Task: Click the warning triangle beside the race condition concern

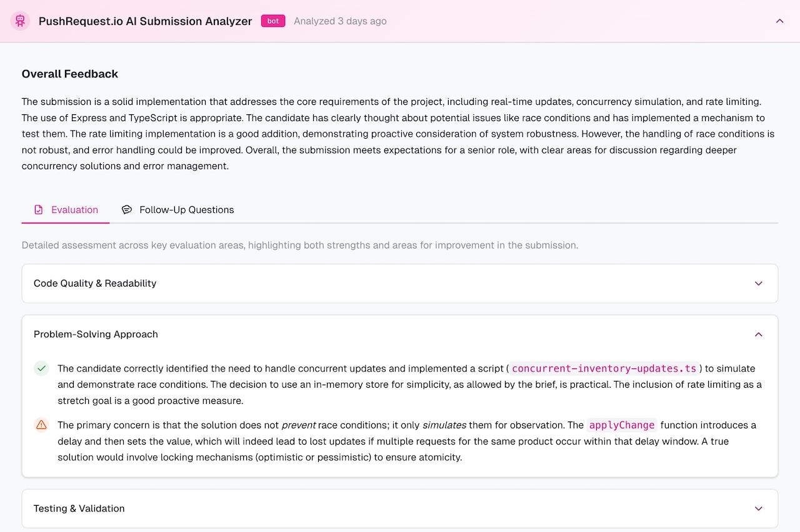Action: 41,425
